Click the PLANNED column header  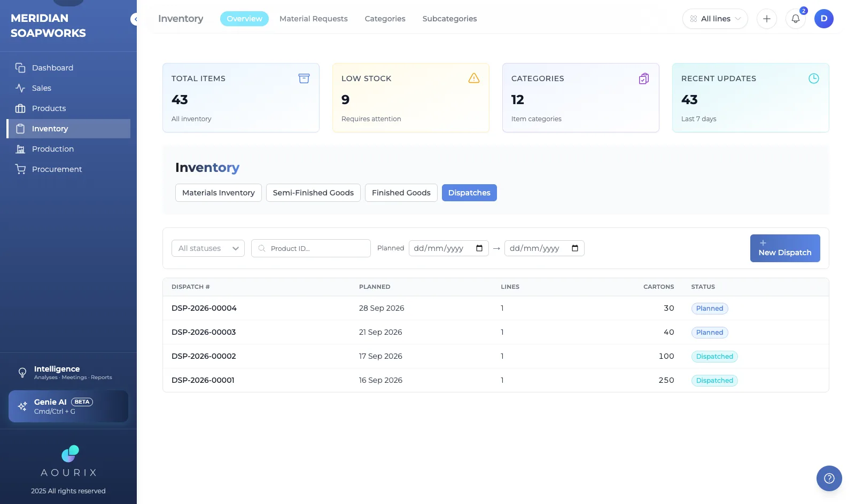[375, 287]
